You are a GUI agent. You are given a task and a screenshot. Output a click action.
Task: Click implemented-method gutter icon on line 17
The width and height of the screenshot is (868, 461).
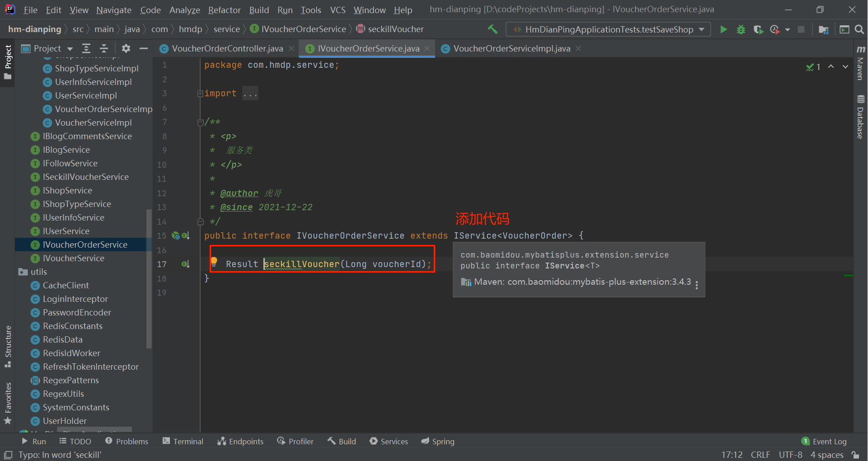[x=185, y=264]
